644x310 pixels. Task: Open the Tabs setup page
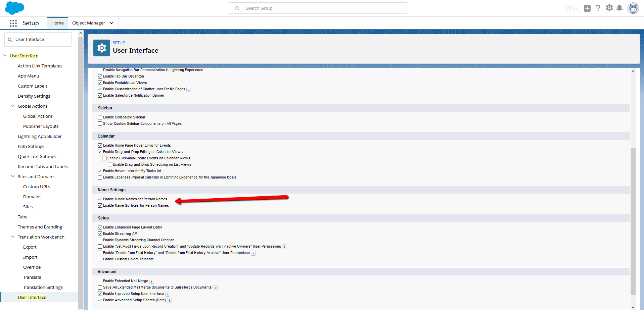(22, 217)
